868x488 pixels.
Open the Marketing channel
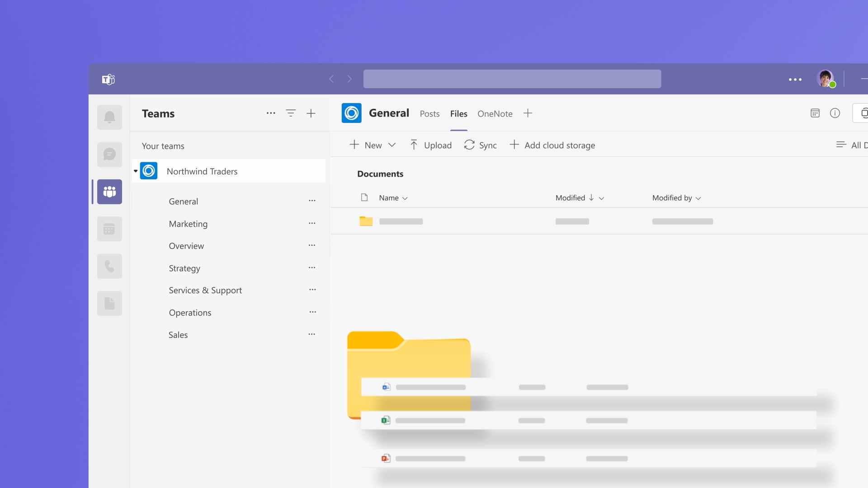click(x=188, y=224)
